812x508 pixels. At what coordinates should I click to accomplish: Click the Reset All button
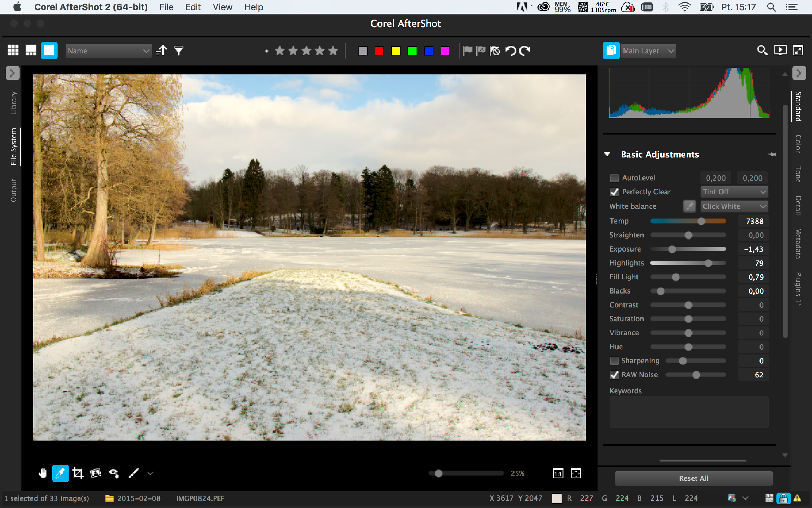(694, 478)
